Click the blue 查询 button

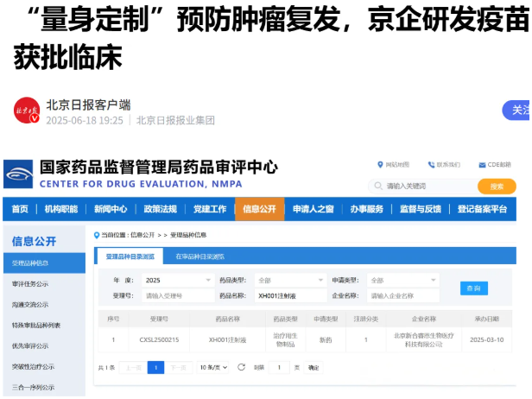(x=474, y=288)
